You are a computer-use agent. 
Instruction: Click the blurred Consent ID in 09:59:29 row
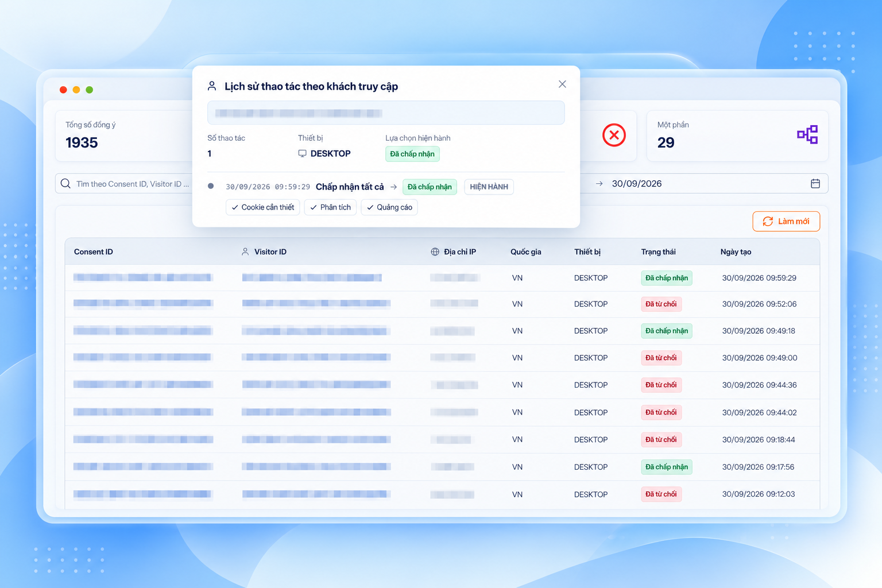click(x=142, y=277)
